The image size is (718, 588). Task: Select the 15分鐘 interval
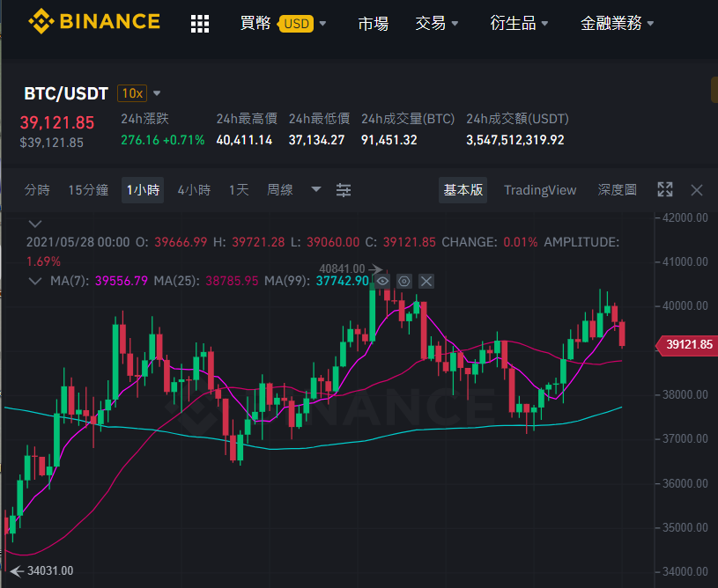point(88,190)
